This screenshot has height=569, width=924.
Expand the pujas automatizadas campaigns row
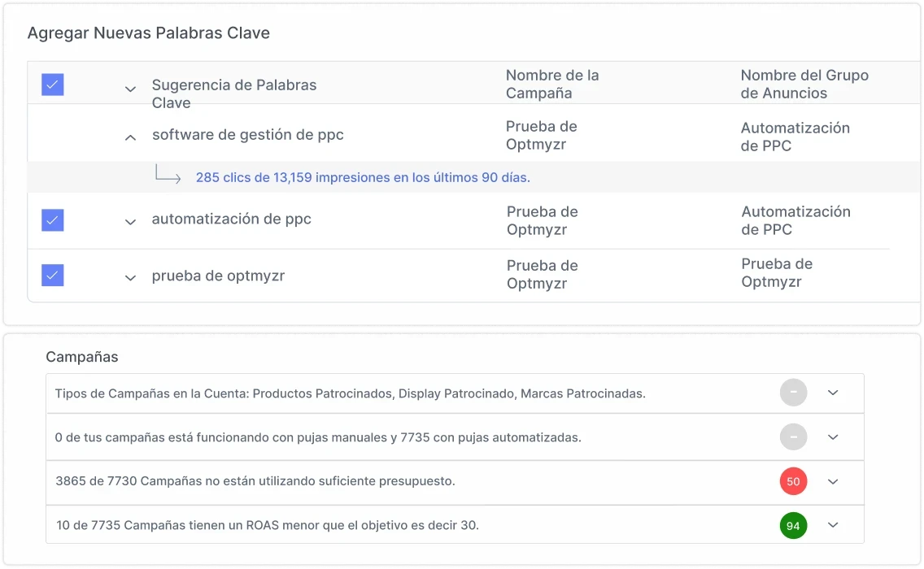click(832, 437)
